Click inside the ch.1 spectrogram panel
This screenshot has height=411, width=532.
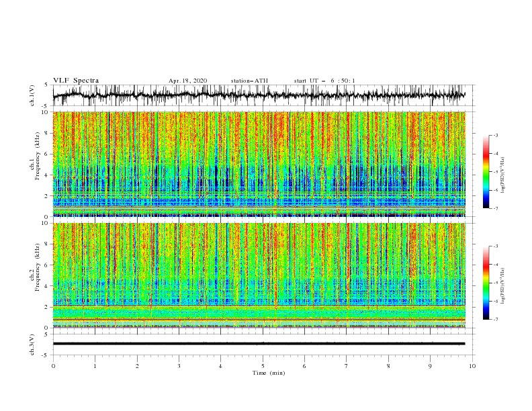(x=259, y=164)
